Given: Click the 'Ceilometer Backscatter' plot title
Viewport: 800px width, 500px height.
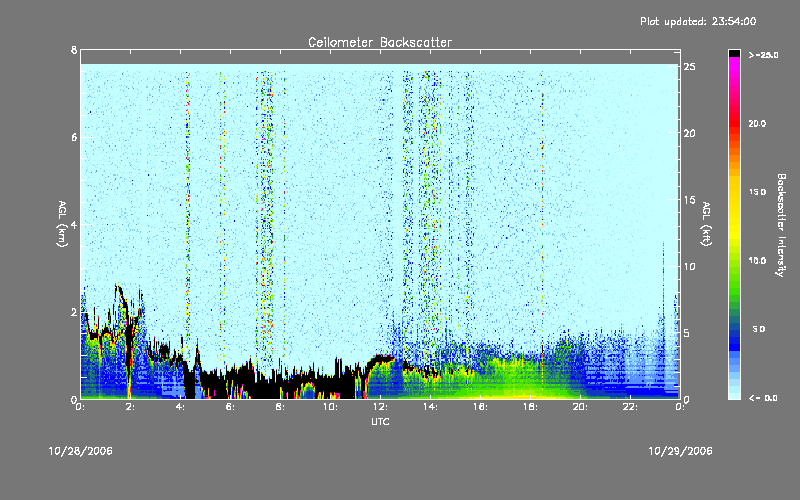Looking at the screenshot, I should tap(380, 42).
